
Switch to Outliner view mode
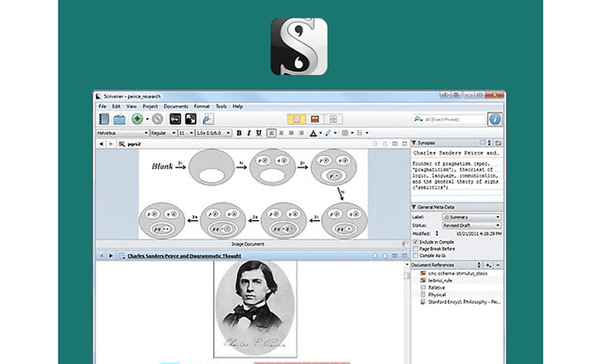point(333,119)
